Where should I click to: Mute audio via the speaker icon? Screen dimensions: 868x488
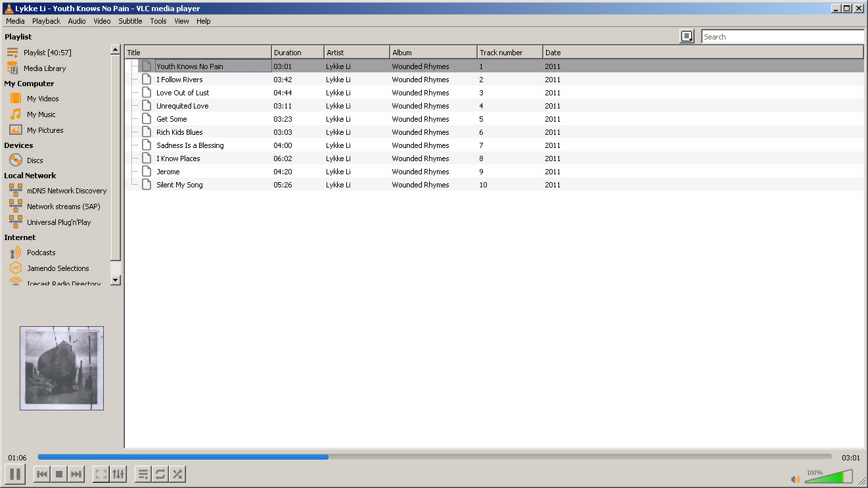[796, 479]
